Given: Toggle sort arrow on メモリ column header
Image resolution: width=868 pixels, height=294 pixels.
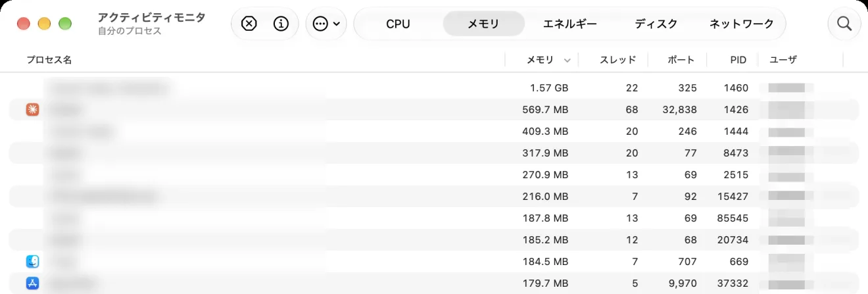Looking at the screenshot, I should [567, 61].
